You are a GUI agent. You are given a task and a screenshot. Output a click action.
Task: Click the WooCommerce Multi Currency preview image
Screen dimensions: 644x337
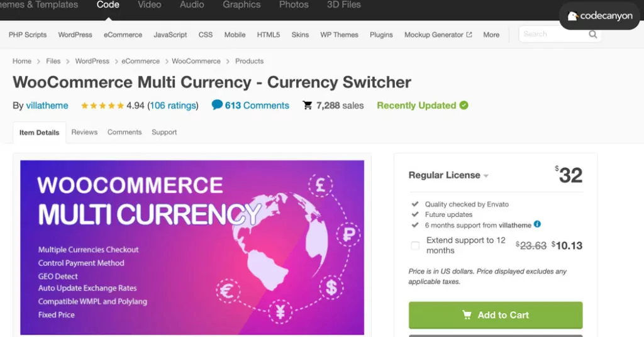(x=192, y=248)
